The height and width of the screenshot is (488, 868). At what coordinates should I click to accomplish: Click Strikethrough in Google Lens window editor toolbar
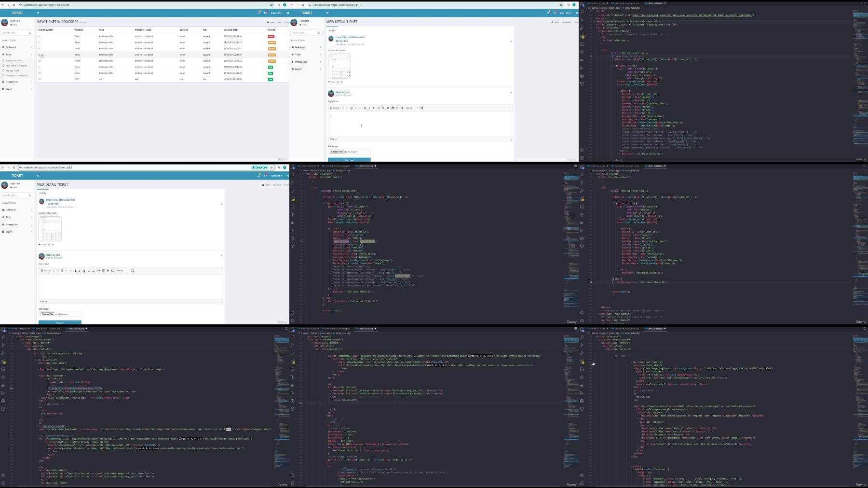(x=84, y=271)
